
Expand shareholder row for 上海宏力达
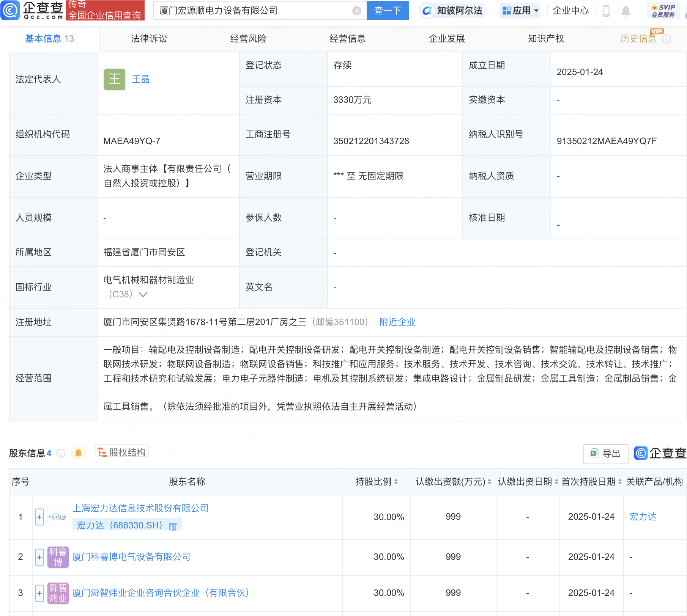(x=39, y=517)
